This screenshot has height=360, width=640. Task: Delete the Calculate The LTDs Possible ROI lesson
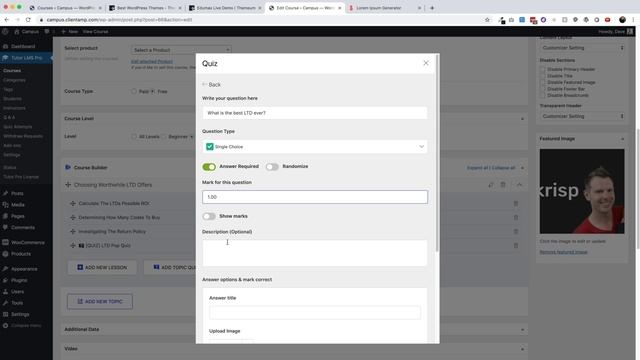pyautogui.click(x=516, y=203)
